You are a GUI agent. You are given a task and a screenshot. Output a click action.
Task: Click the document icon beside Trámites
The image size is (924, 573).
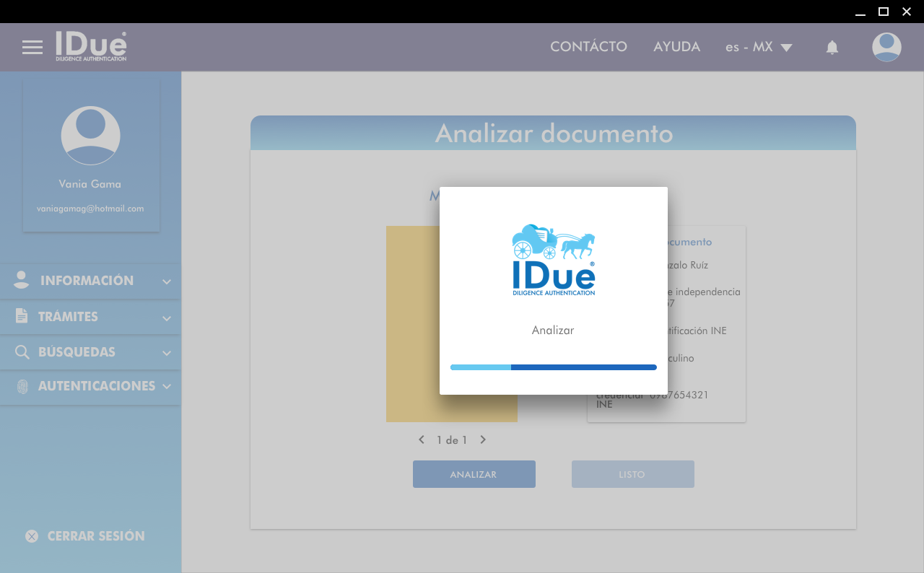click(22, 317)
